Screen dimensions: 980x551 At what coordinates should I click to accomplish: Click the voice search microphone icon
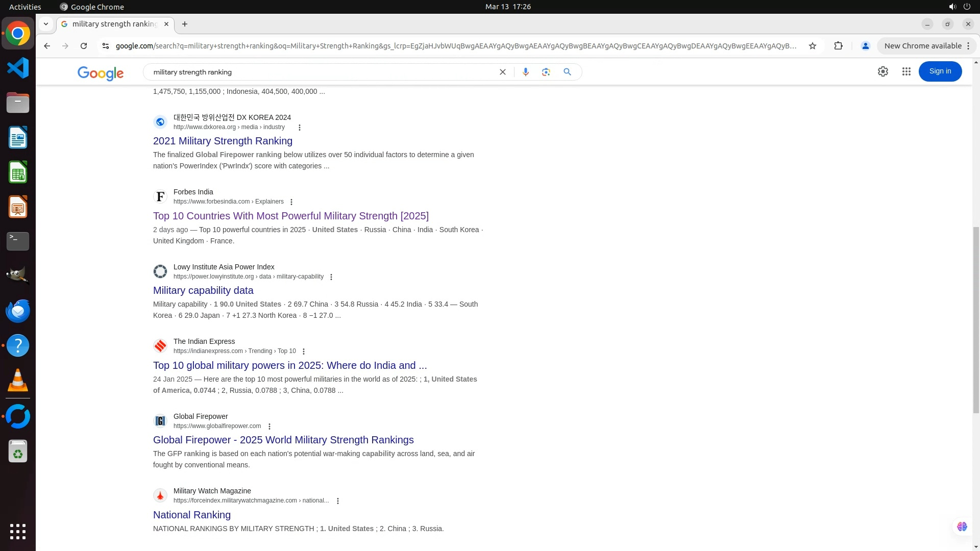coord(525,72)
